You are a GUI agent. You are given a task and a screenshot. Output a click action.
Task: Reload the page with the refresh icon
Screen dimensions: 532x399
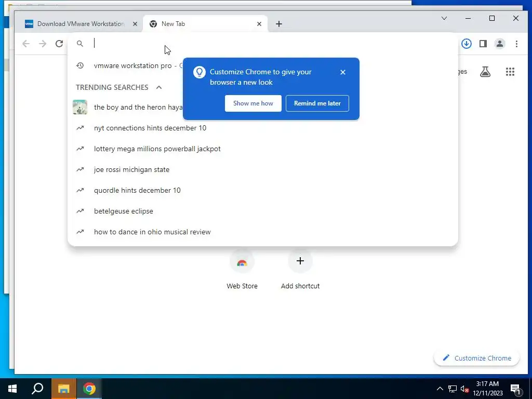tap(59, 44)
